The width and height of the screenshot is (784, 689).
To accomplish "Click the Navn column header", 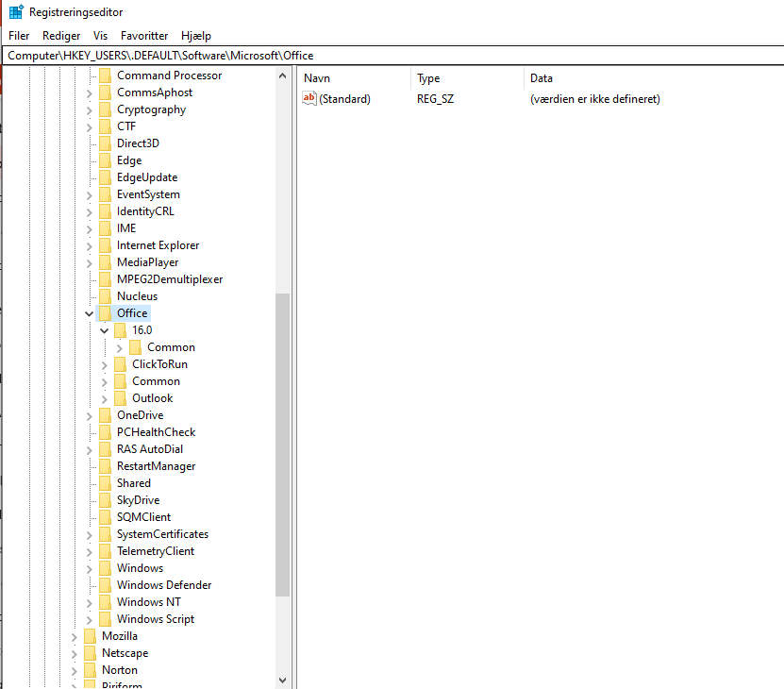I will 355,78.
